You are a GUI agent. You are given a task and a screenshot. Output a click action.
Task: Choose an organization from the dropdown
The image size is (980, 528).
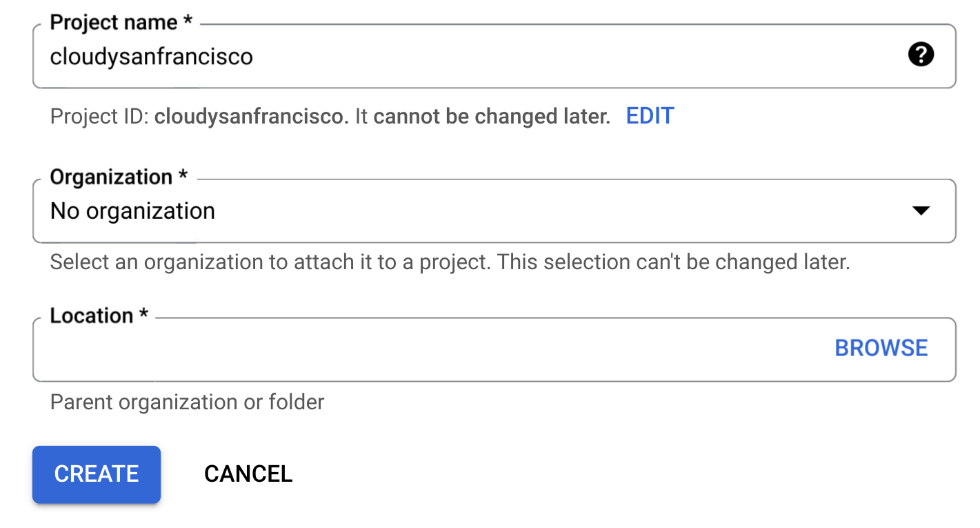[921, 211]
